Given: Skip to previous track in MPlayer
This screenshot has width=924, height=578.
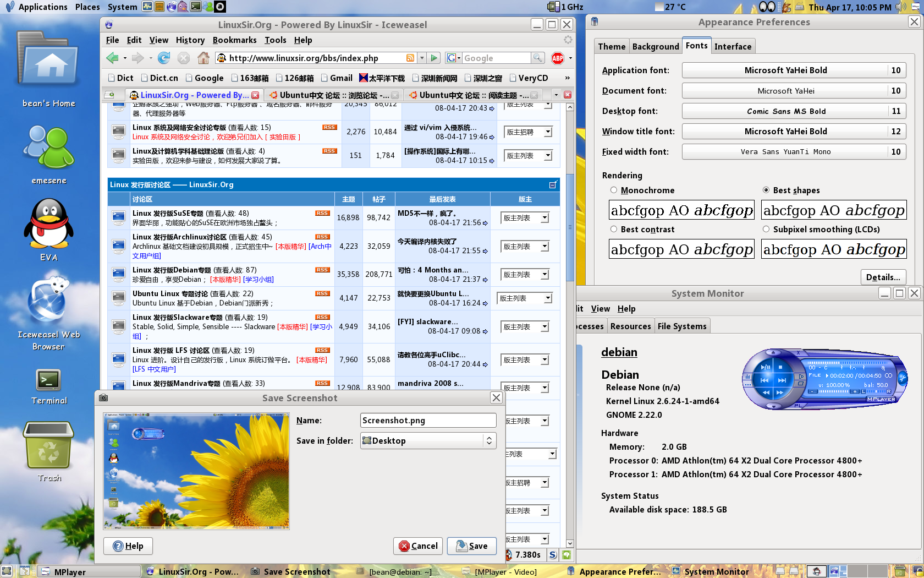Looking at the screenshot, I should click(764, 380).
